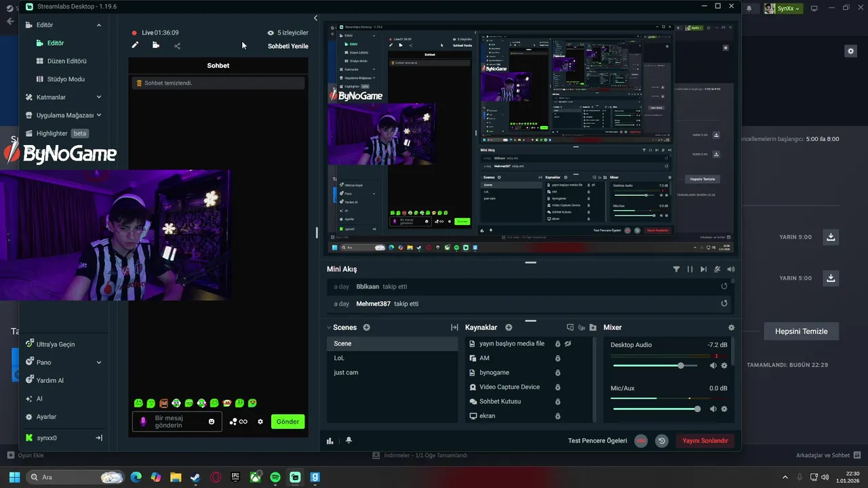Open the performance stats bar icon

(330, 441)
